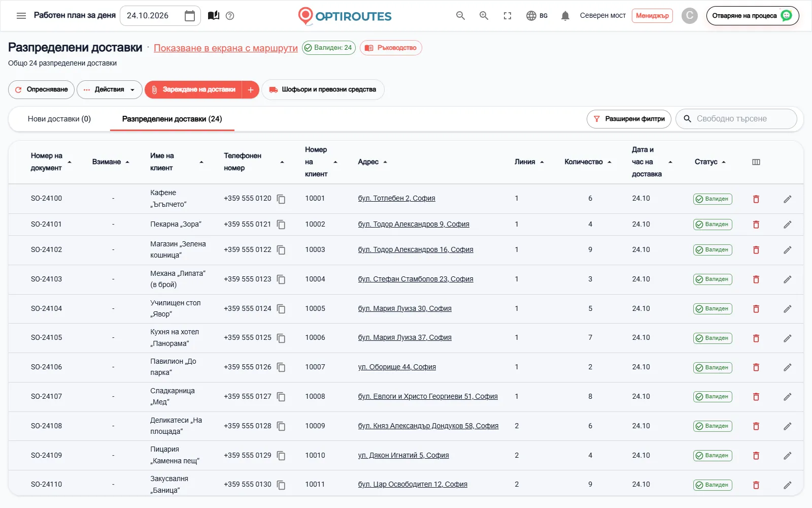Delete delivery SO-24101
812x508 pixels.
click(x=756, y=225)
